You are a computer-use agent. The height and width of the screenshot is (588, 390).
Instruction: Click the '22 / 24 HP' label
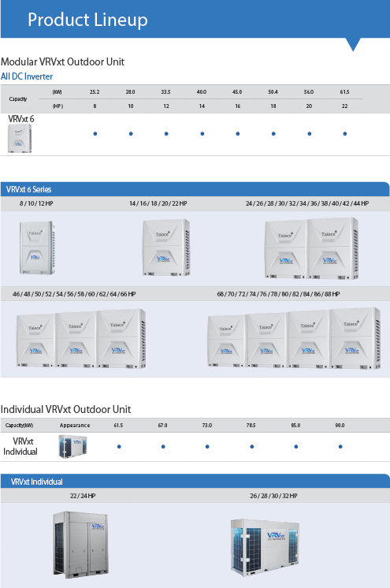pyautogui.click(x=83, y=496)
